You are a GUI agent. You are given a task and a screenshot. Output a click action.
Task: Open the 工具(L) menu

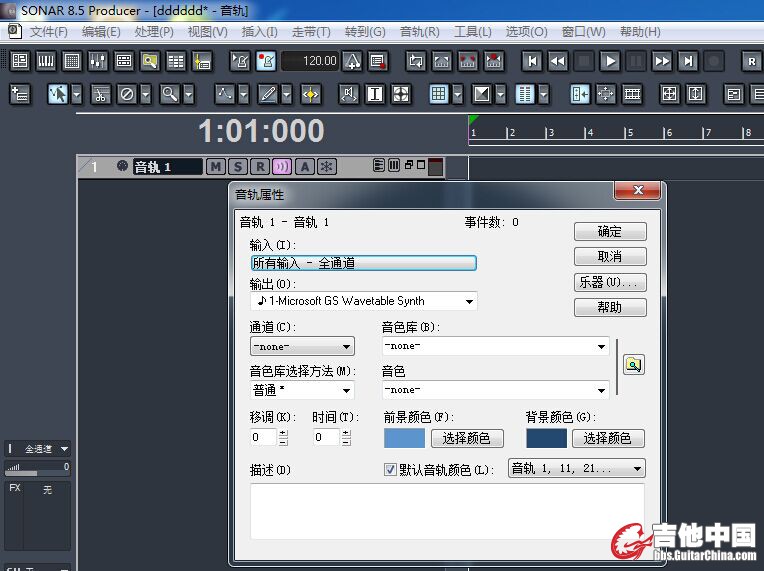pyautogui.click(x=472, y=32)
